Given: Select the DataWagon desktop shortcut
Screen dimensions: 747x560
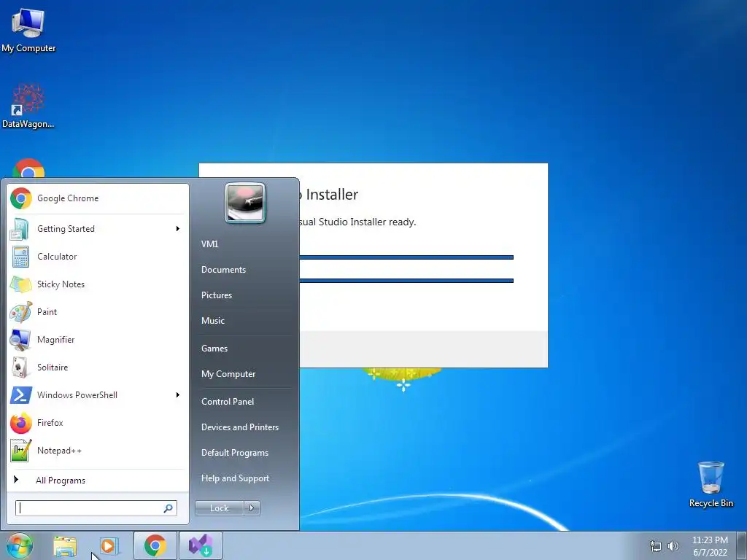Looking at the screenshot, I should pos(28,106).
